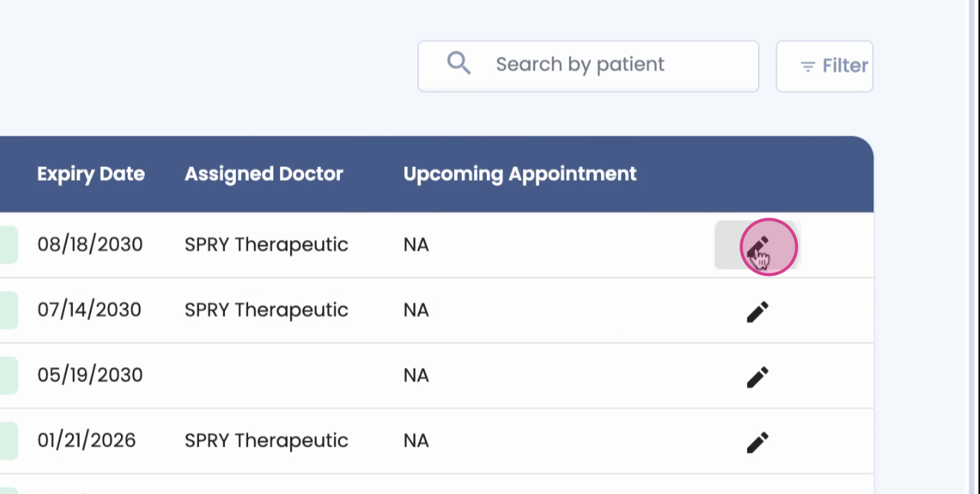Open edit for the 05/19/2030 row

pos(757,377)
